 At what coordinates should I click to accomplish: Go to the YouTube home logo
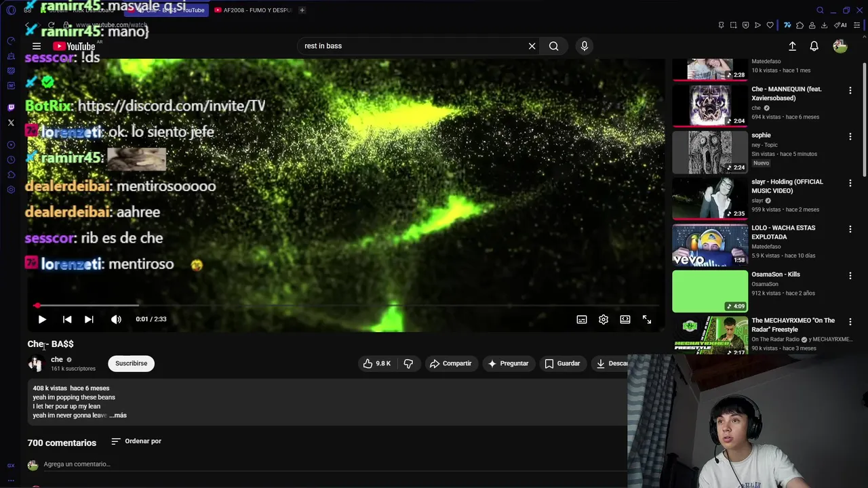74,46
